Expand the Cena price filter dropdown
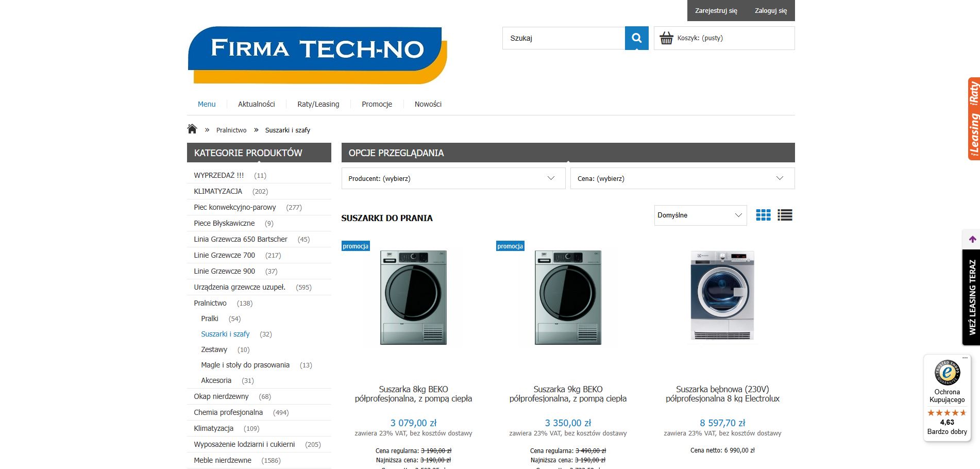Screen dimensions: 980x469 682,178
